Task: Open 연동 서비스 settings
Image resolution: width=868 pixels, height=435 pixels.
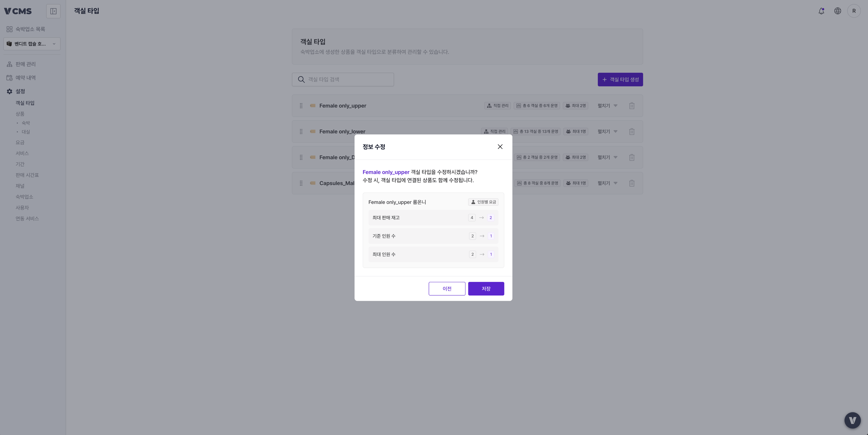Action: [x=27, y=219]
